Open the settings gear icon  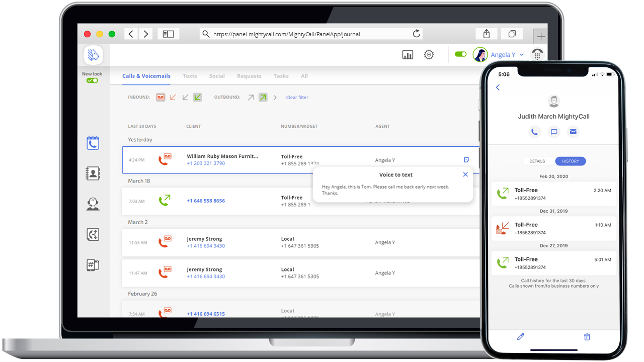pyautogui.click(x=429, y=54)
